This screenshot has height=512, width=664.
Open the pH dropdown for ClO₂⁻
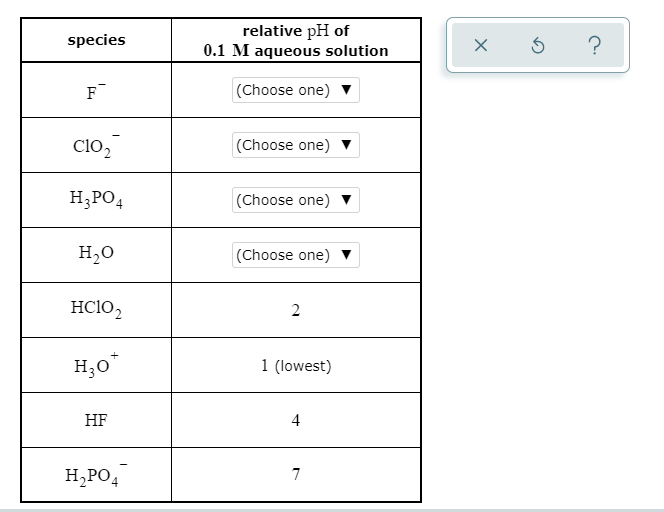click(296, 145)
